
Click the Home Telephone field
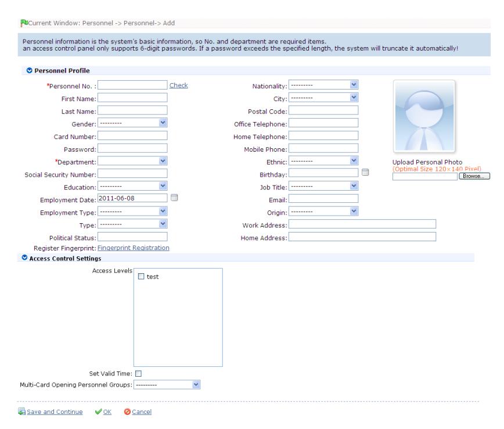coord(323,135)
